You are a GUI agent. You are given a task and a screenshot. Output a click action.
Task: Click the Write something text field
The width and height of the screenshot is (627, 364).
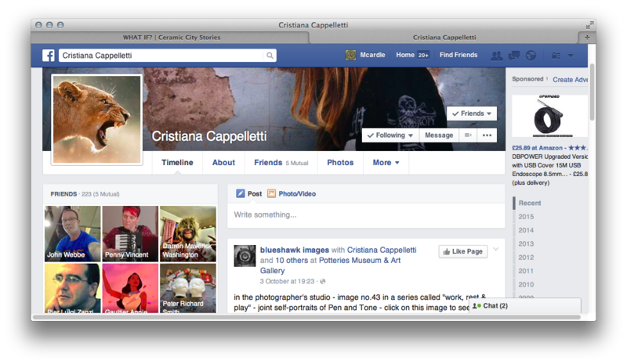[365, 214]
